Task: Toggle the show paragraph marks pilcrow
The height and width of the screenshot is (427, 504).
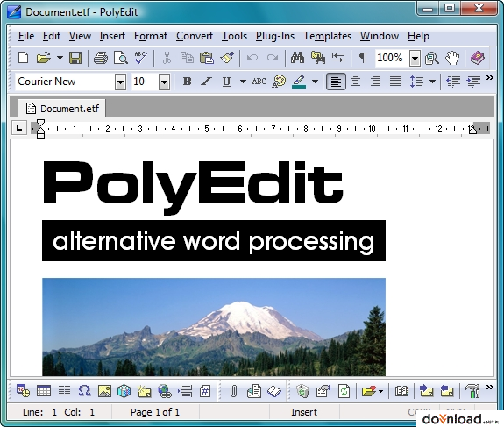Action: 364,58
